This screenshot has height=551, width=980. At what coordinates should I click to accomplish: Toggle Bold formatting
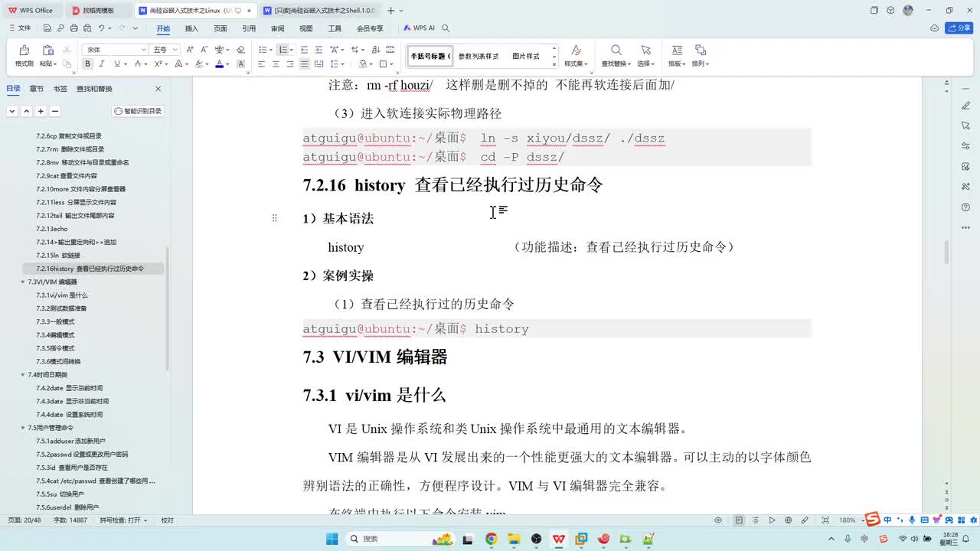click(x=88, y=64)
